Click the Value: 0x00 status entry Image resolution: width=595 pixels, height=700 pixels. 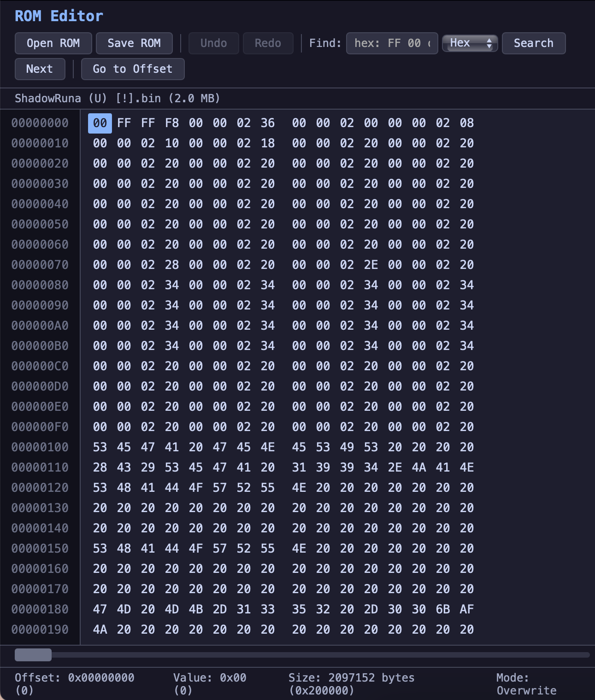coord(210,684)
